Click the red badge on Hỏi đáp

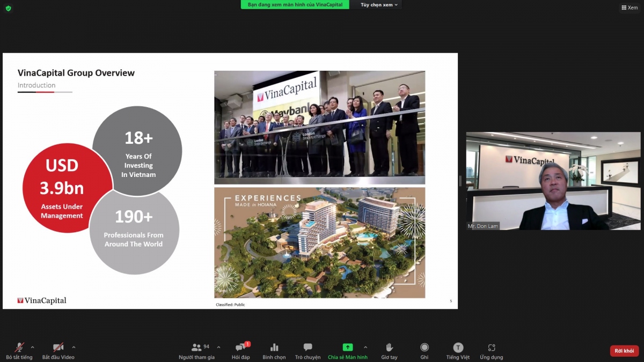click(247, 344)
